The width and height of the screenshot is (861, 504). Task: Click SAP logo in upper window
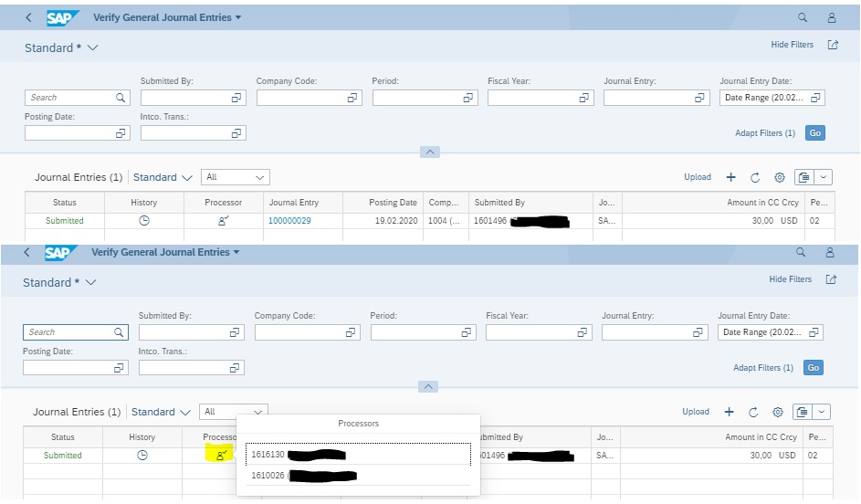pos(62,17)
